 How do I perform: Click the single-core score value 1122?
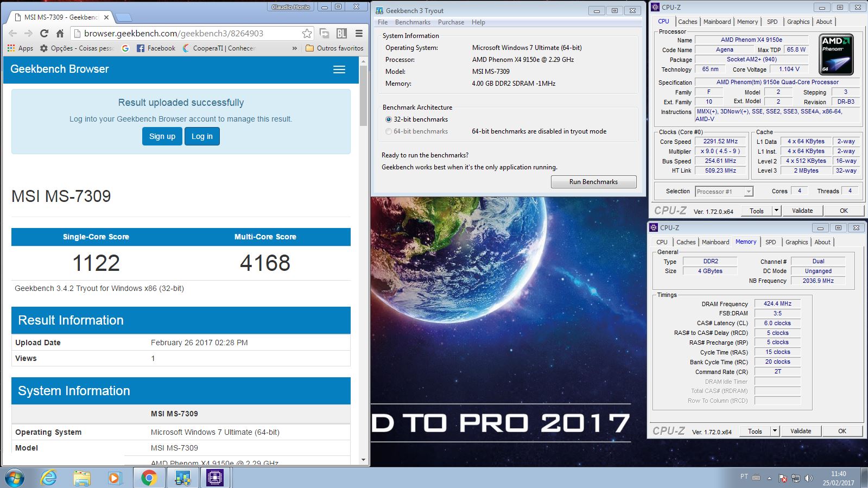pyautogui.click(x=96, y=263)
